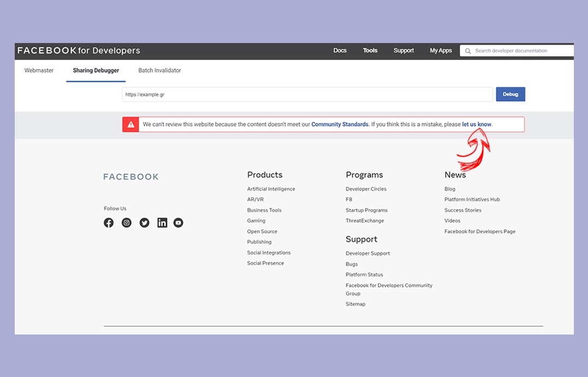Open the Success Stories link

[x=463, y=210]
